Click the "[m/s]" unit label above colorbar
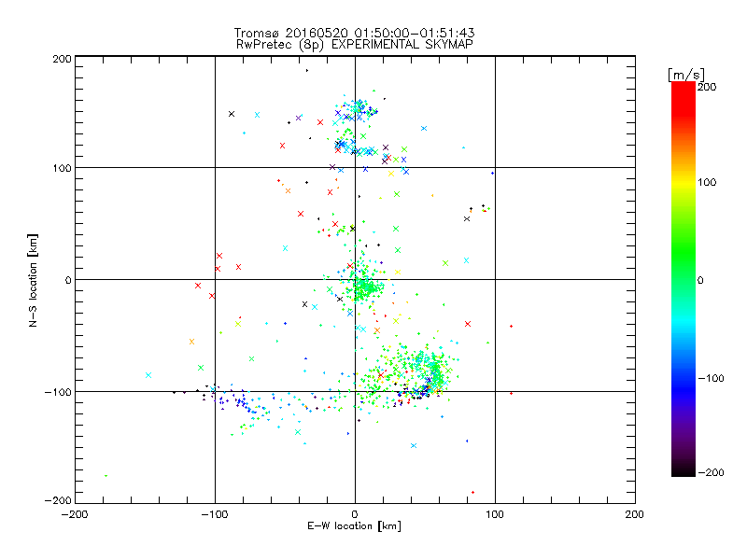747x560 pixels. [685, 75]
